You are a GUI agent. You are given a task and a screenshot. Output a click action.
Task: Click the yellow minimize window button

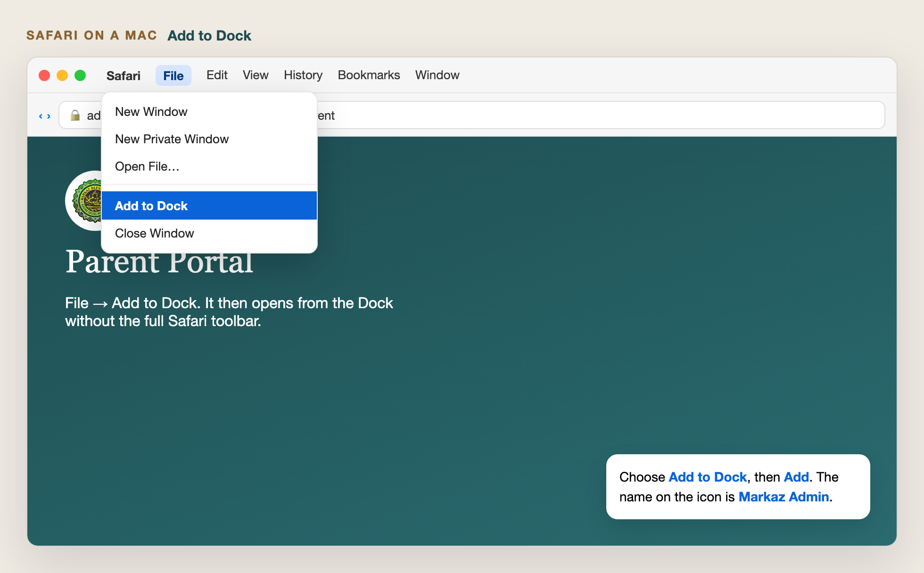point(62,75)
